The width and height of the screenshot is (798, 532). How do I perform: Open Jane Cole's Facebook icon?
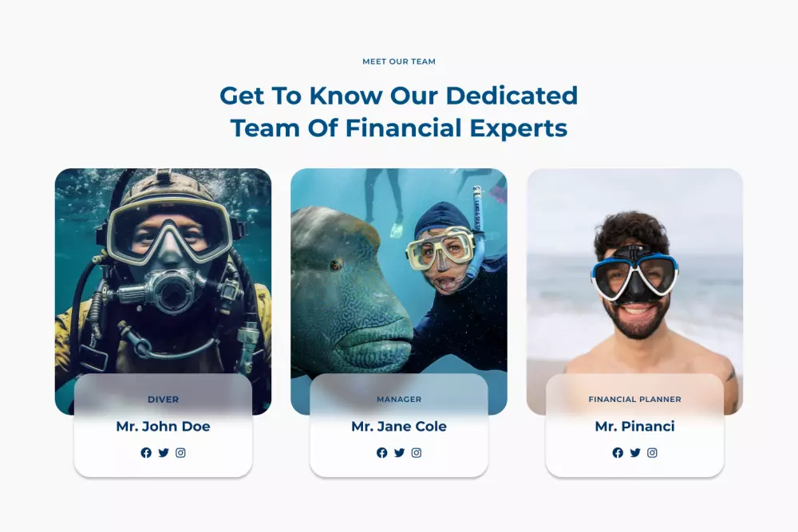(x=381, y=453)
